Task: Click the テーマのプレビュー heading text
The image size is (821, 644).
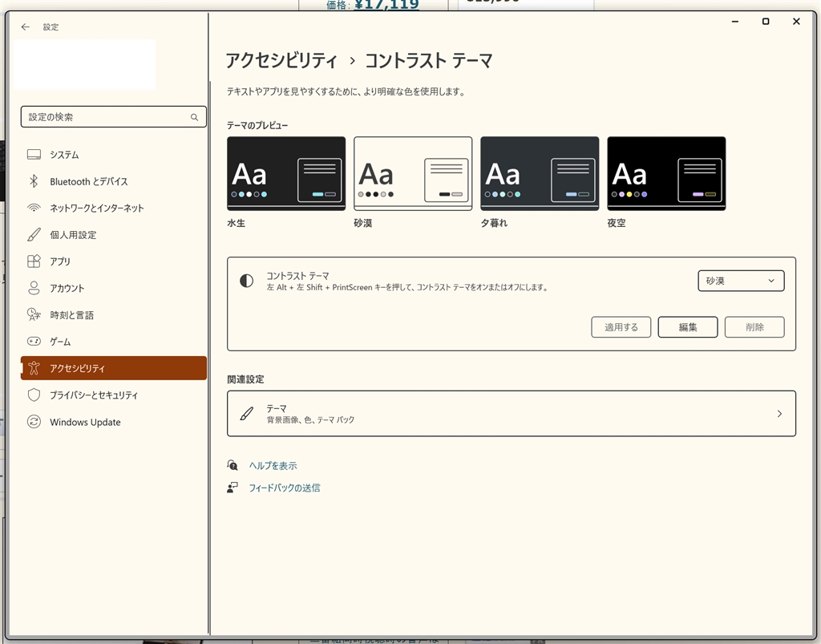Action: click(x=257, y=126)
